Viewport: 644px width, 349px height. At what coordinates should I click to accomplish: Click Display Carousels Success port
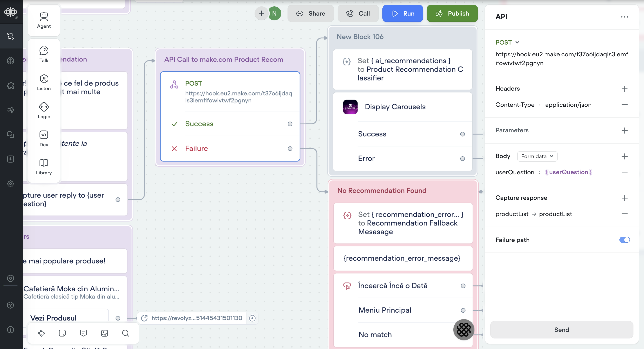[x=463, y=134]
